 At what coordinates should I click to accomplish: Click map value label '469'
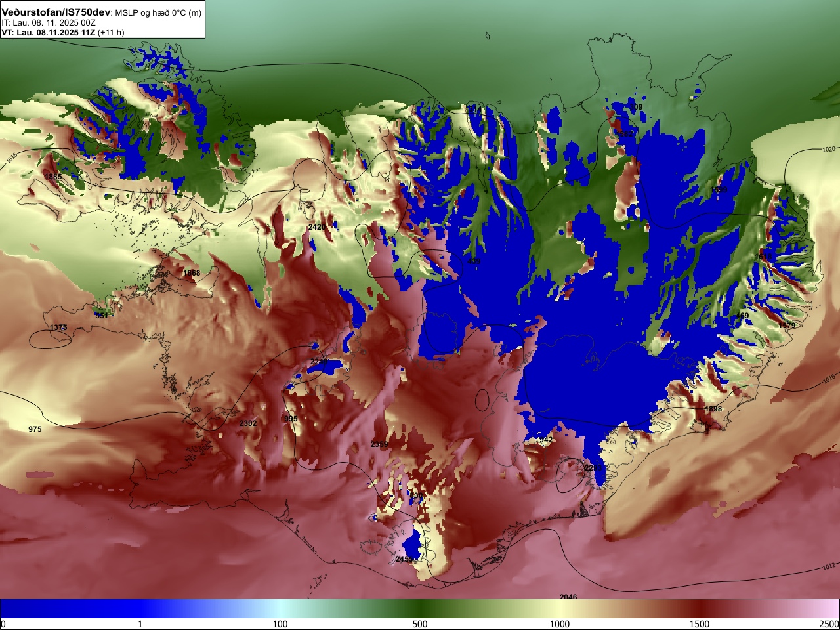click(742, 316)
